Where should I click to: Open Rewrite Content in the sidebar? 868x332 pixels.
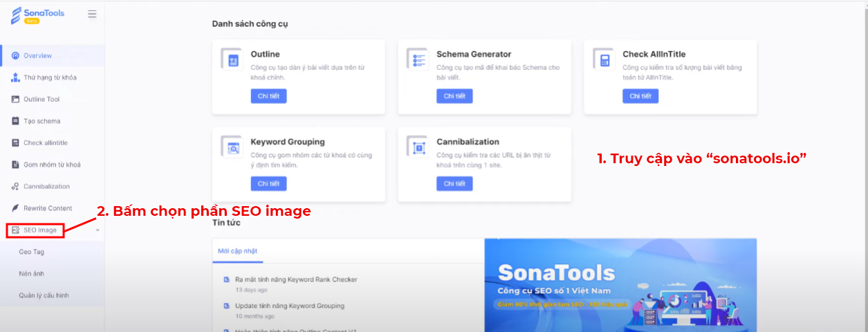pyautogui.click(x=53, y=208)
